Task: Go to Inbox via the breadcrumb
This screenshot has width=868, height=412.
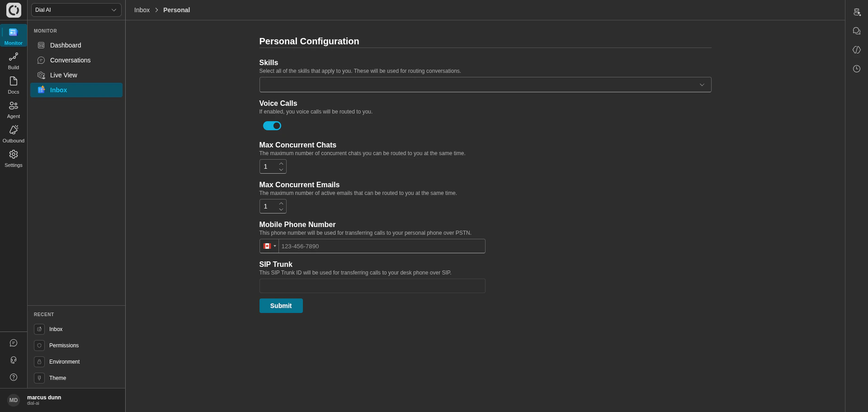Action: 142,10
